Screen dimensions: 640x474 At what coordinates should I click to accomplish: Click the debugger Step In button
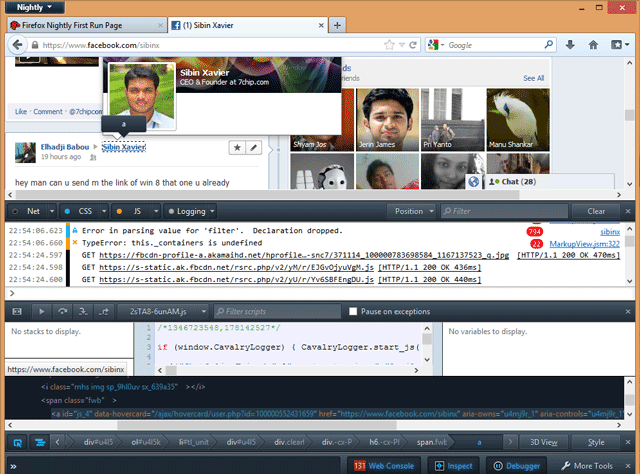[83, 312]
